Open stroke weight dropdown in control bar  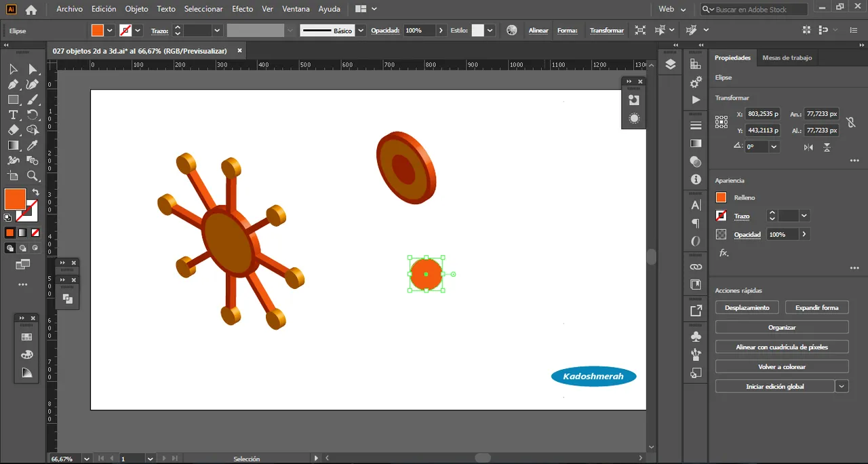click(217, 31)
